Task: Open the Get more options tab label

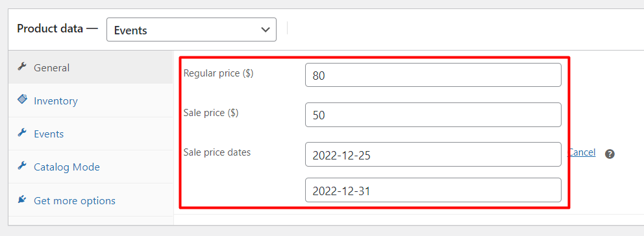Action: 75,201
